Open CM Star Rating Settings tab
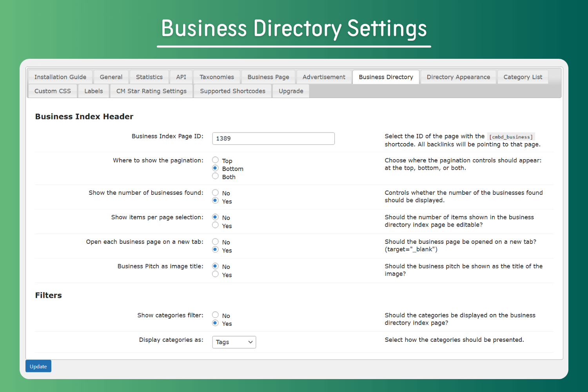Viewport: 588px width, 392px height. (151, 91)
